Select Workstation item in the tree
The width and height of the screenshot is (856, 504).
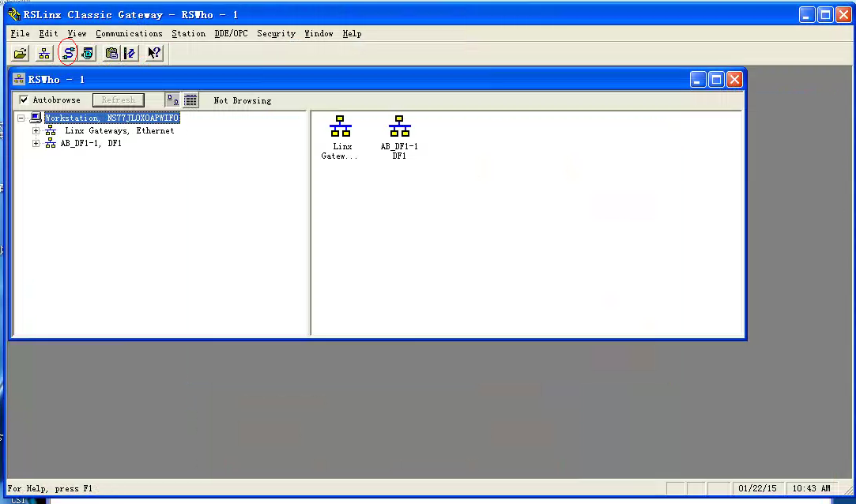tap(111, 118)
